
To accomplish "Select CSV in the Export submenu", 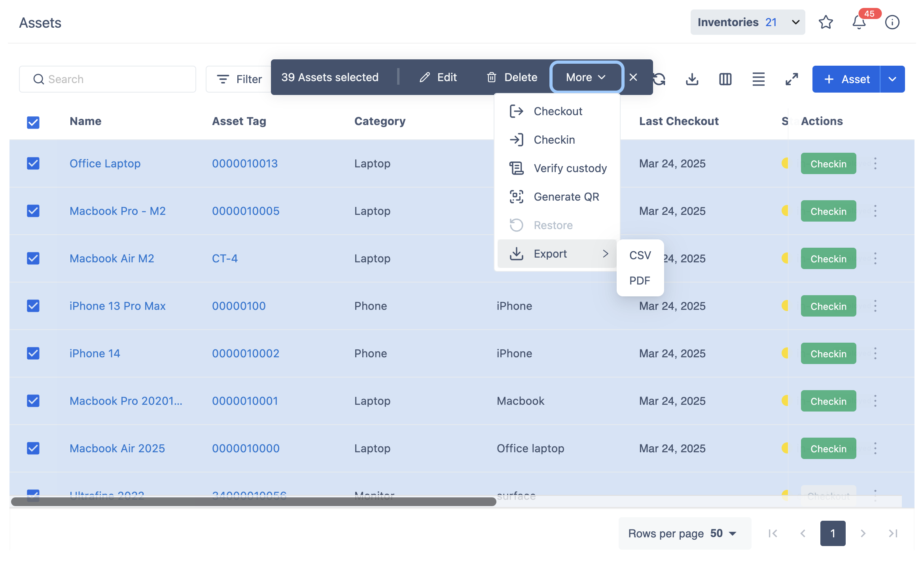I will tap(640, 255).
